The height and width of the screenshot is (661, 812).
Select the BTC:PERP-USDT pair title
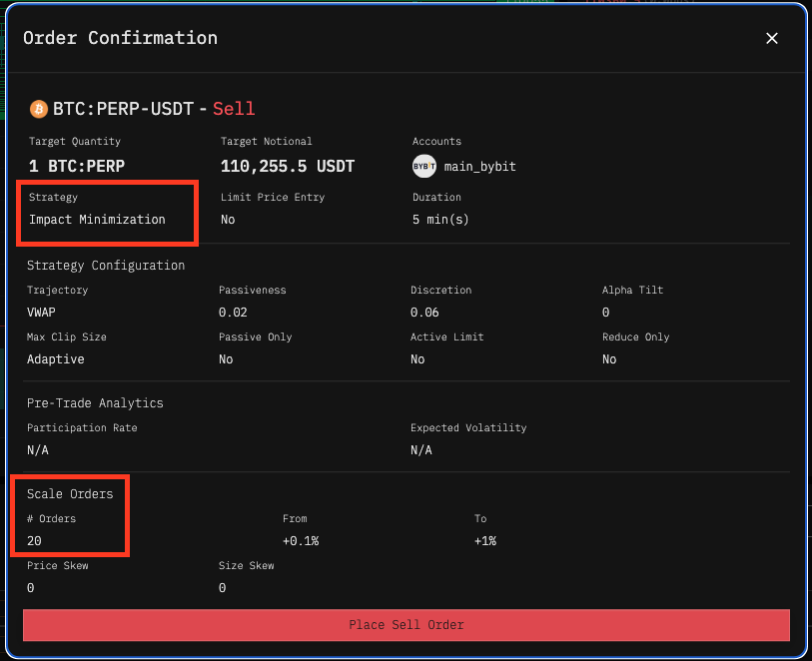pos(123,108)
